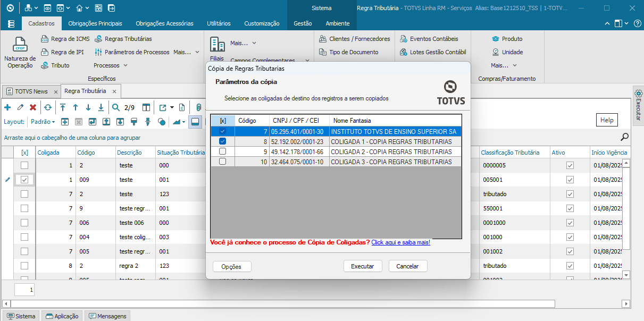Screen dimensions: 644x321
Task: Open the chart icon dropdown arrow
Action: tap(183, 122)
